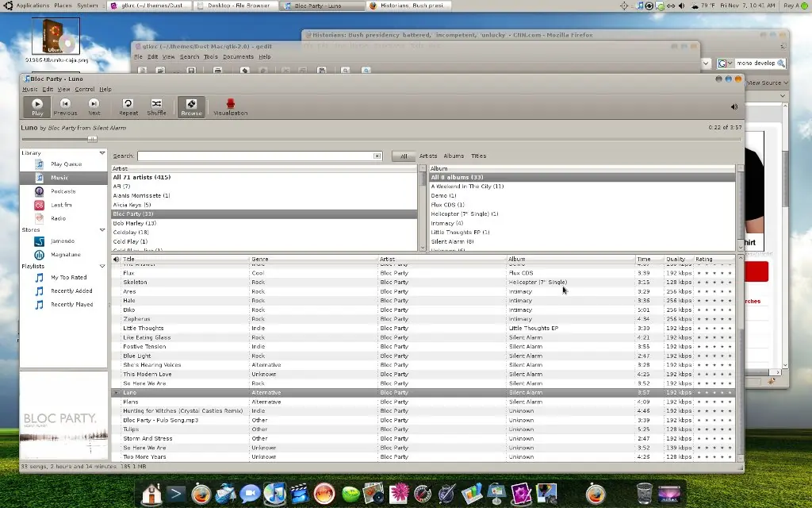Collapse the Playlists section arrow

point(102,266)
